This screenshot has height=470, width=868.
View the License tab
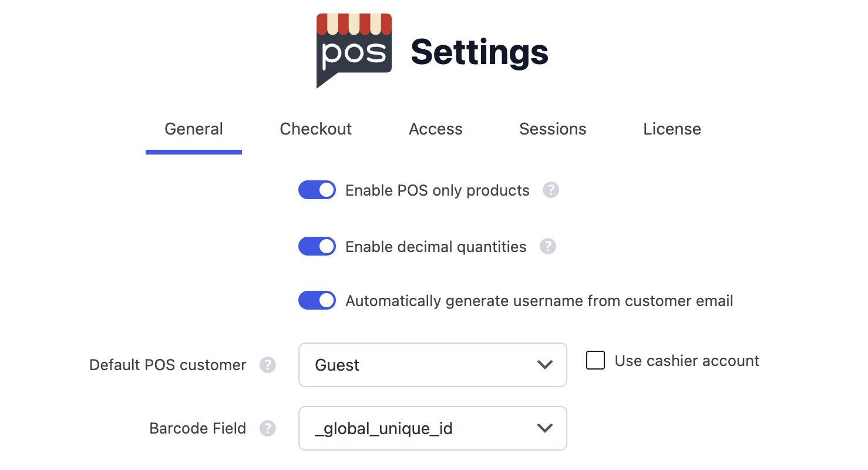672,129
